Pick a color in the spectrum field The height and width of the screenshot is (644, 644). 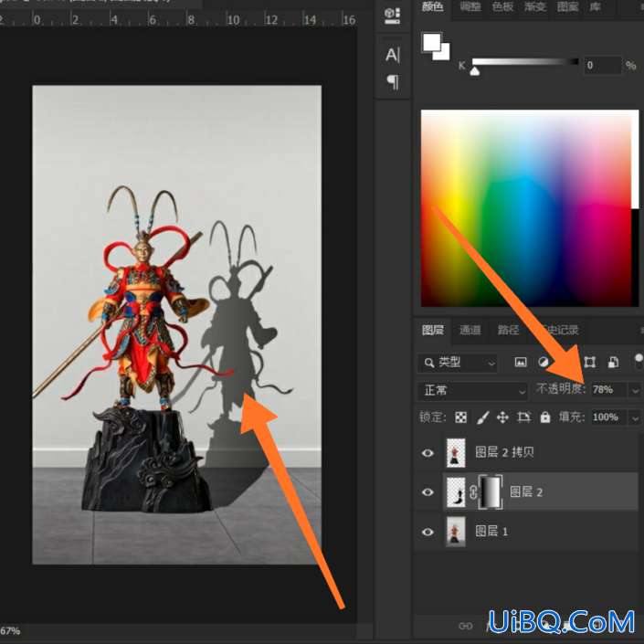(526, 208)
